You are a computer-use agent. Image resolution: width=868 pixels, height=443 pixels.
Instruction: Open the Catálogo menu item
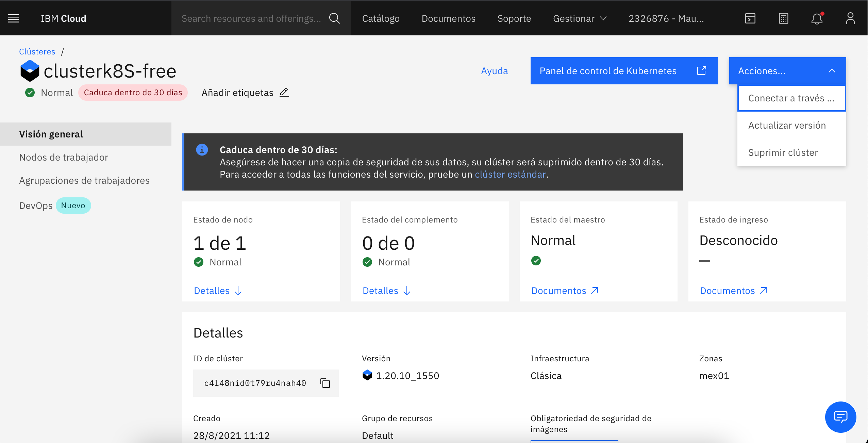tap(381, 18)
